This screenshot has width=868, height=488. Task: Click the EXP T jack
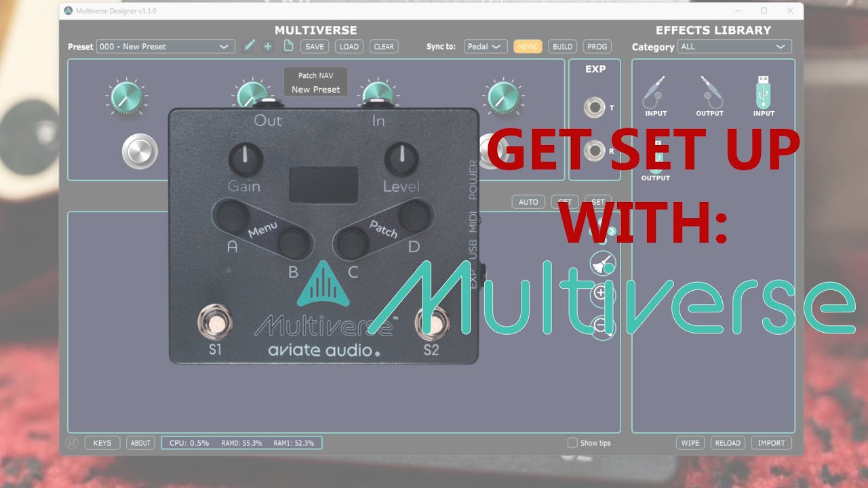coord(595,107)
